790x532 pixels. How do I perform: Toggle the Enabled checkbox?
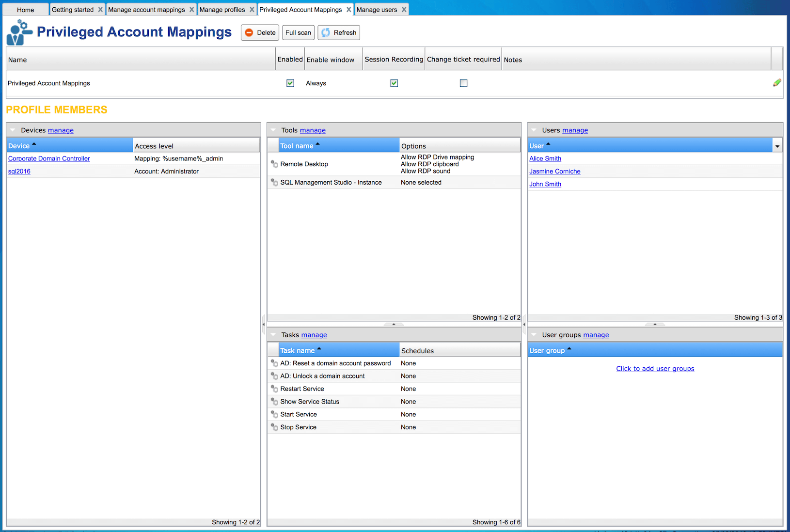[x=290, y=83]
